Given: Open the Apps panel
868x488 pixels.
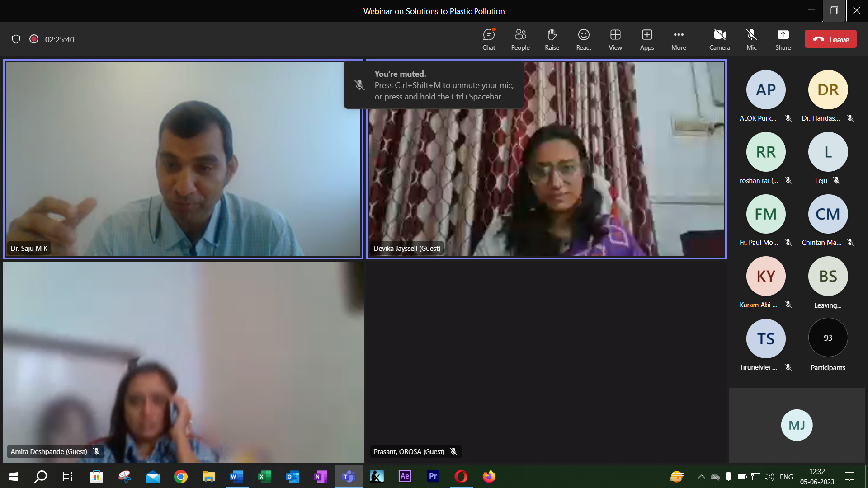Looking at the screenshot, I should (646, 39).
